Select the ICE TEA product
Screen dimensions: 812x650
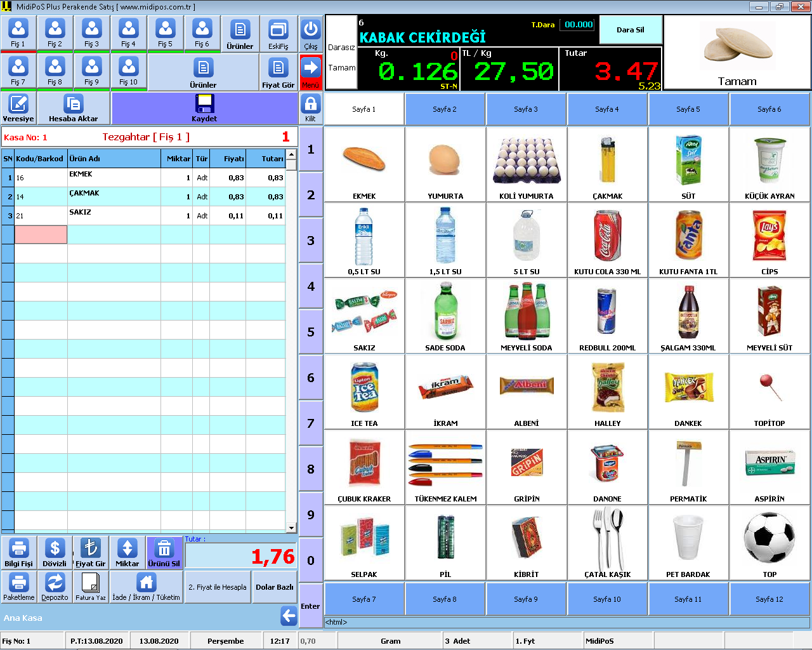point(364,391)
